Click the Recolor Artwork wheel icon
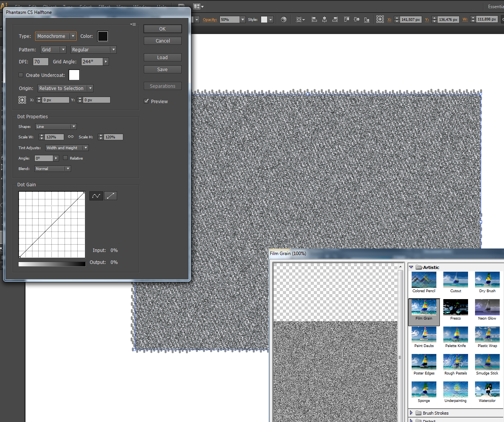 (x=284, y=19)
